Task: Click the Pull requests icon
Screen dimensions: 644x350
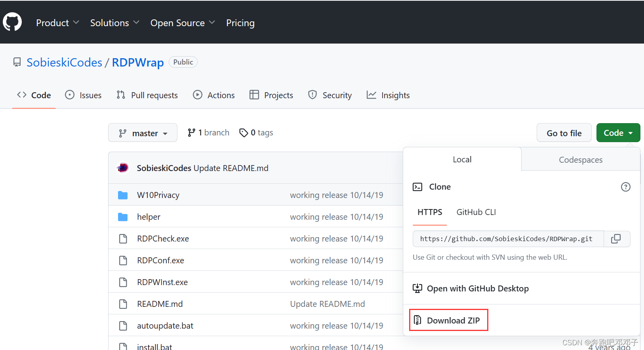Action: [121, 95]
